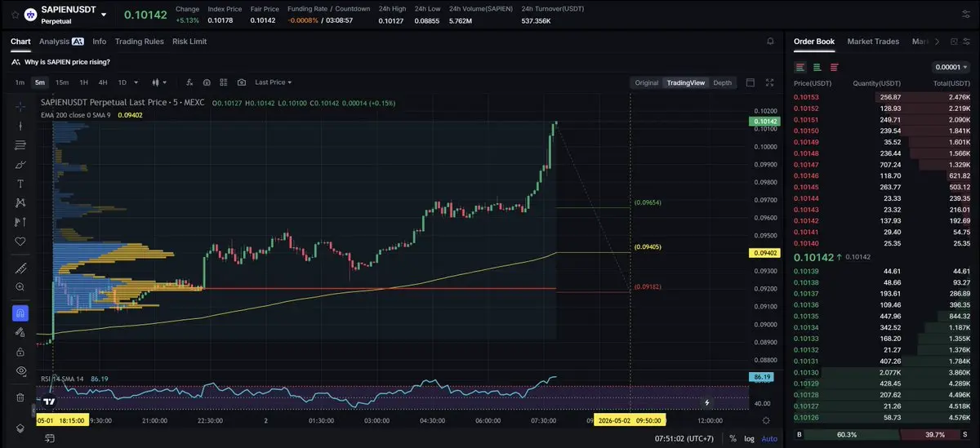Click ask price 0.10153 in order book
This screenshot has height=448, width=980.
[806, 97]
